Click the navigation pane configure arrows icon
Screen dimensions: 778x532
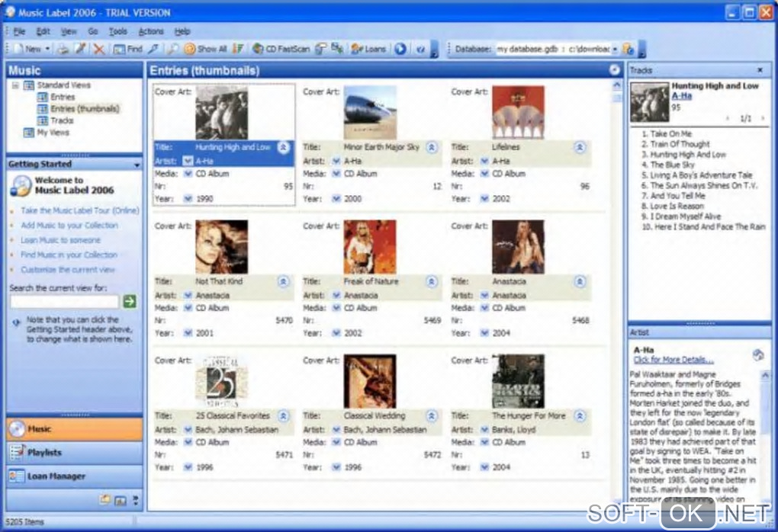(136, 500)
